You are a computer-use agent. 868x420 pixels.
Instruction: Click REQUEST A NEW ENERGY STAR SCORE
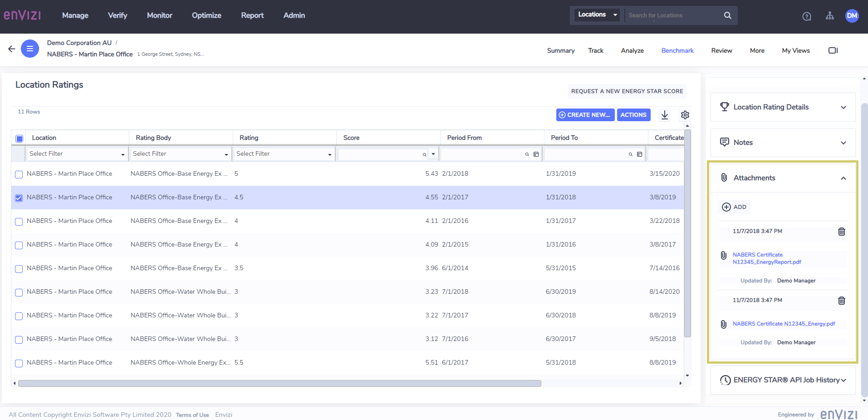coord(627,91)
